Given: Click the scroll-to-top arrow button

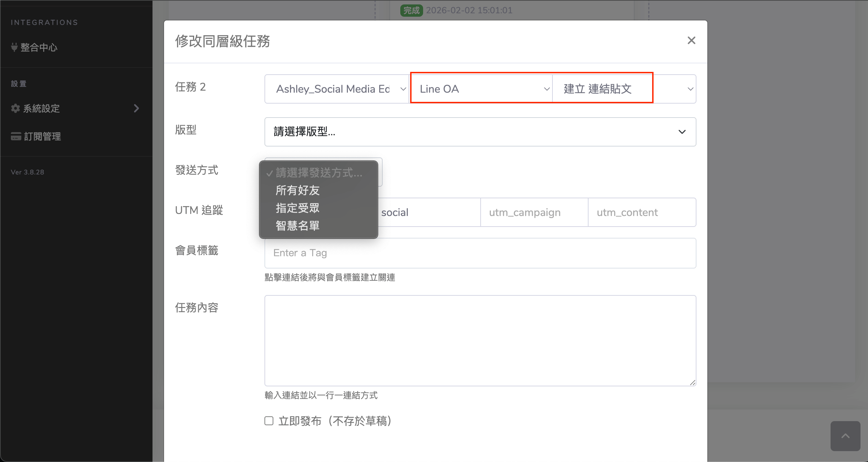Looking at the screenshot, I should [x=845, y=436].
